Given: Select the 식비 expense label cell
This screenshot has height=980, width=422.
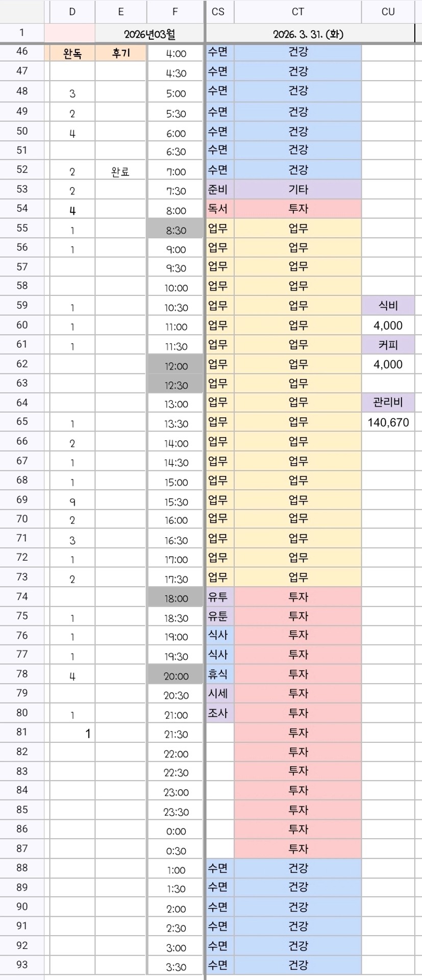Looking at the screenshot, I should (x=388, y=306).
